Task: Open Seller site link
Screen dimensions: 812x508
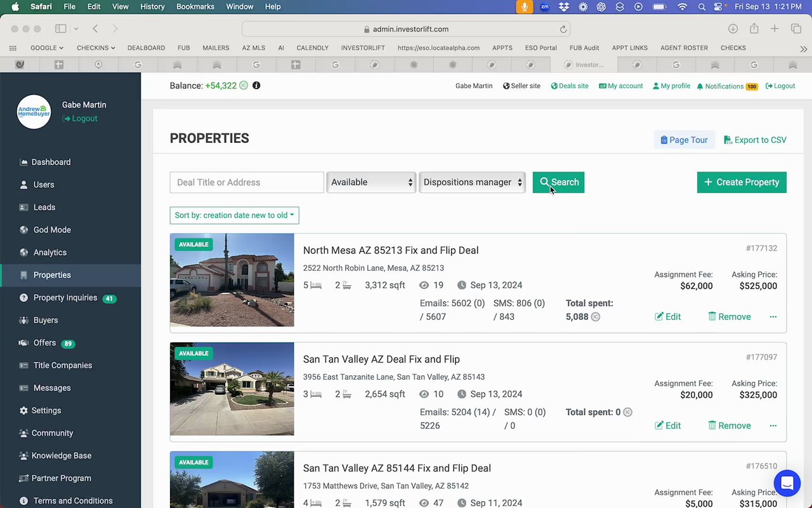Action: pos(521,86)
